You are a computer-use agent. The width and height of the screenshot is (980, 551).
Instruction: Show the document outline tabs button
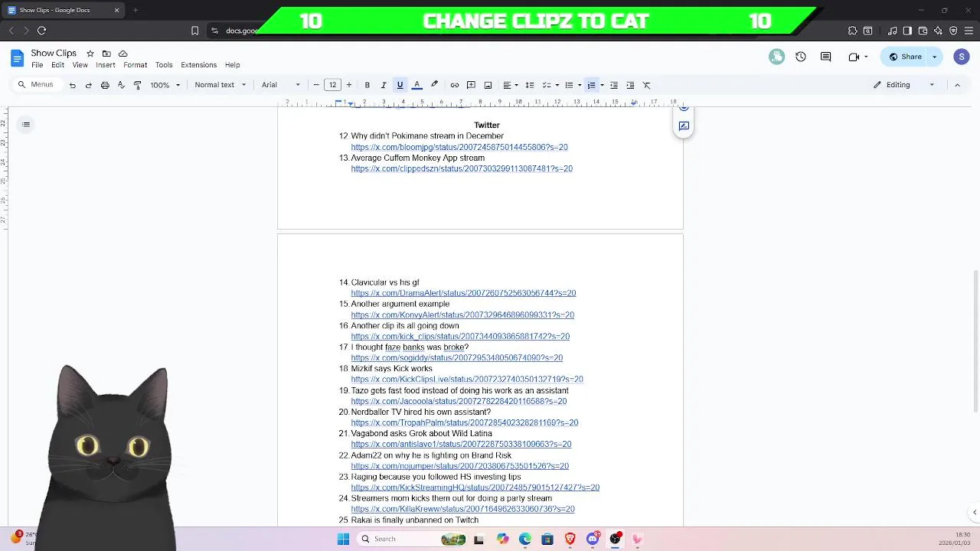[x=26, y=125]
